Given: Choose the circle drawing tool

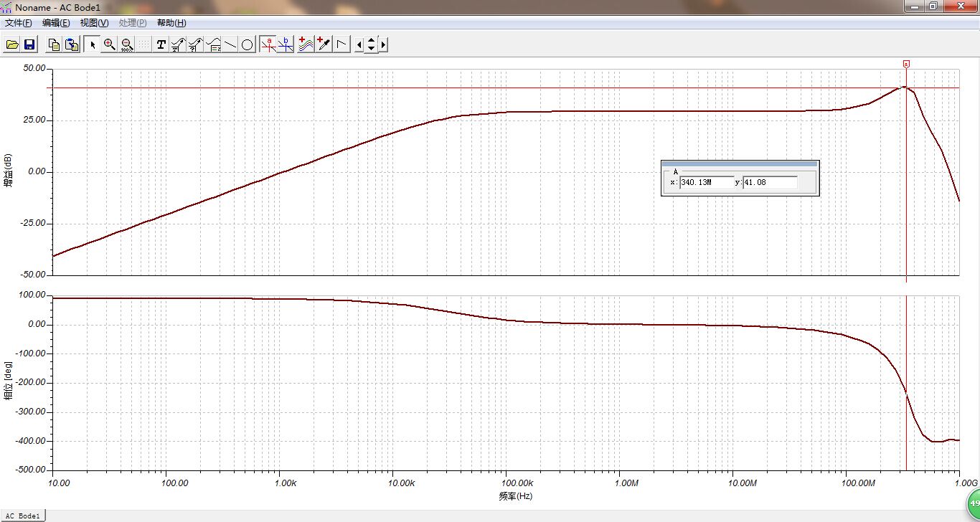Looking at the screenshot, I should 248,44.
